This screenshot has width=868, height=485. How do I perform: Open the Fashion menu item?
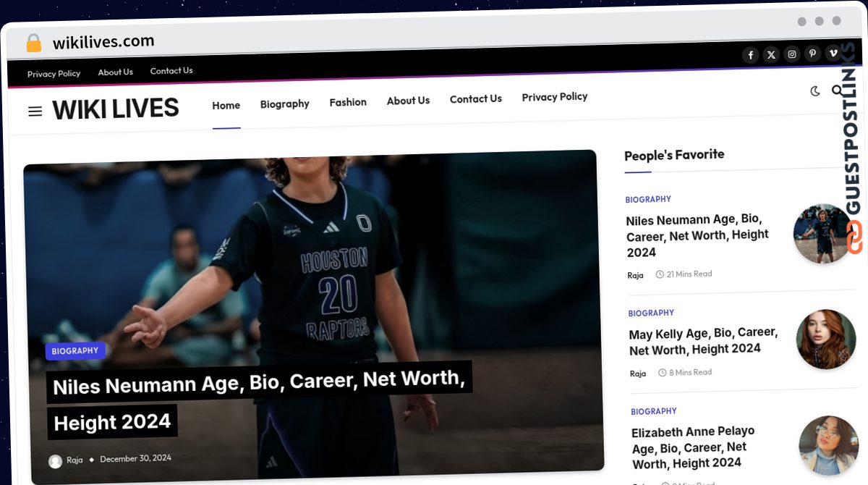point(348,103)
